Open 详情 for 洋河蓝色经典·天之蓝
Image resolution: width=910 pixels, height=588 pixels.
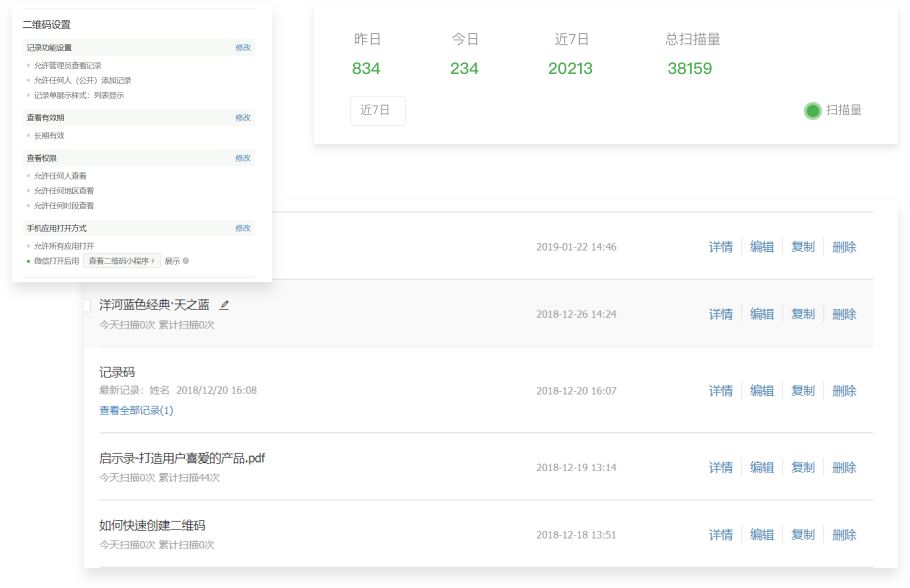point(721,315)
